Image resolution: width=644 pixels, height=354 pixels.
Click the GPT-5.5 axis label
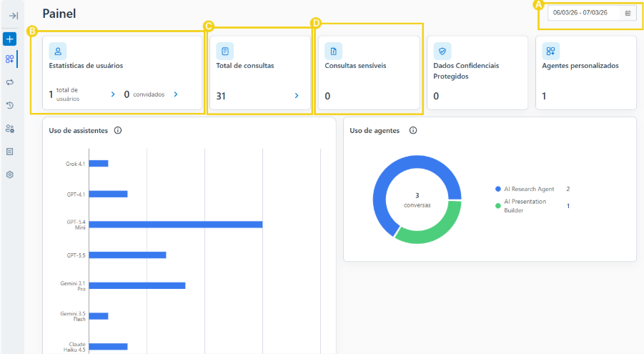(76, 255)
